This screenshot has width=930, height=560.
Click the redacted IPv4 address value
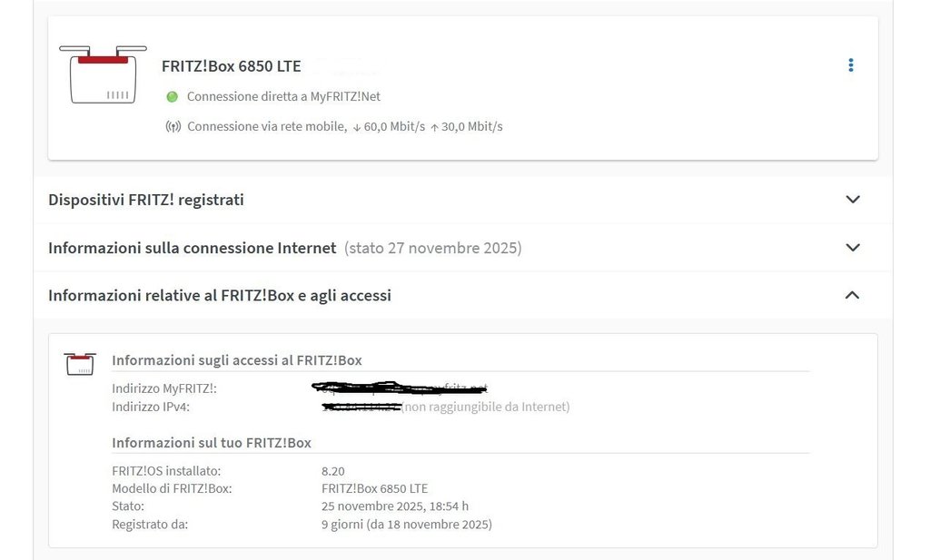tap(361, 407)
